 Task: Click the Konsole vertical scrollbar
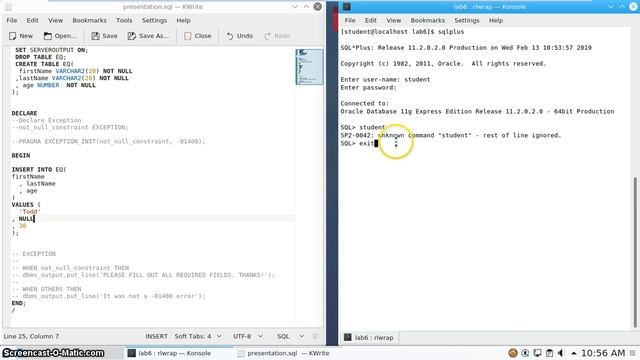click(635, 252)
